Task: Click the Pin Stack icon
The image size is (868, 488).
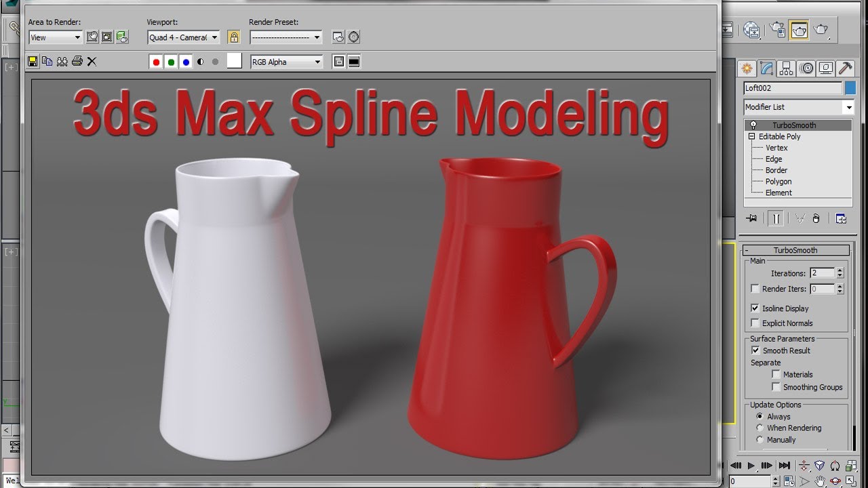Action: pos(751,218)
